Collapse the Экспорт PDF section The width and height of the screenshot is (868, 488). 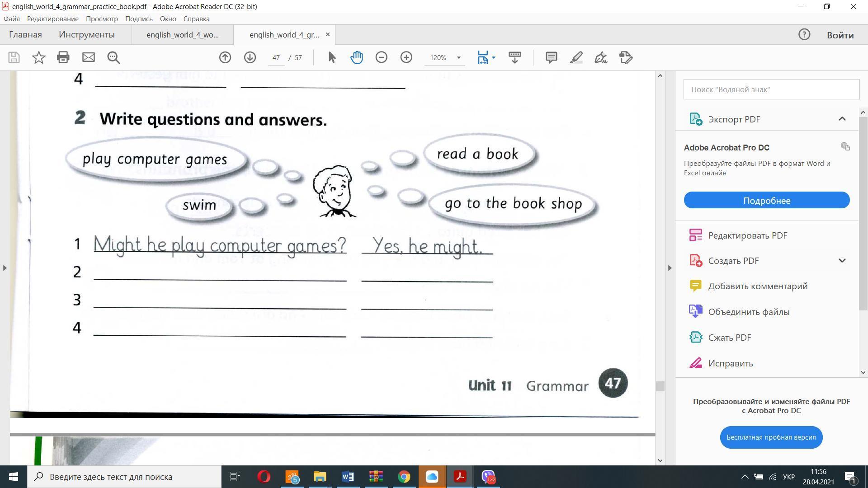[842, 119]
